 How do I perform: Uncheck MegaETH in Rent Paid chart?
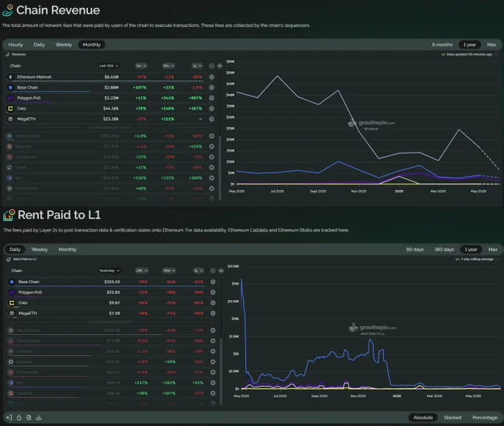(x=213, y=313)
